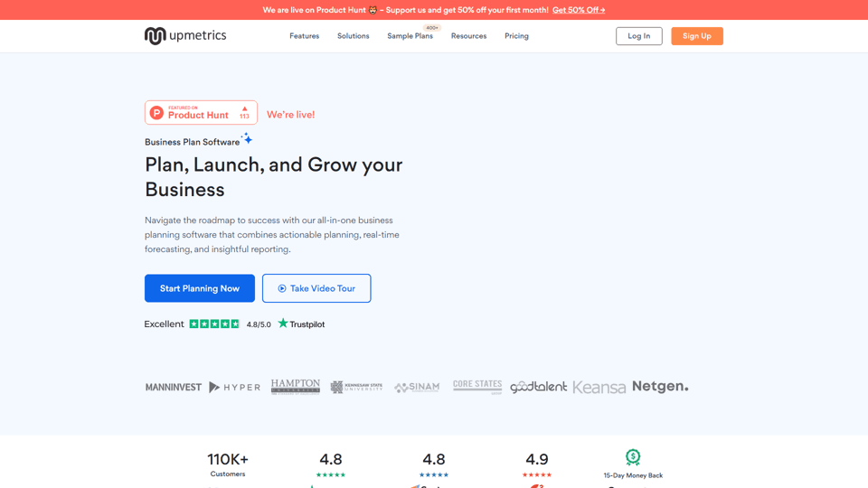The image size is (868, 488).
Task: Click the orange Sign Up button
Action: 697,36
